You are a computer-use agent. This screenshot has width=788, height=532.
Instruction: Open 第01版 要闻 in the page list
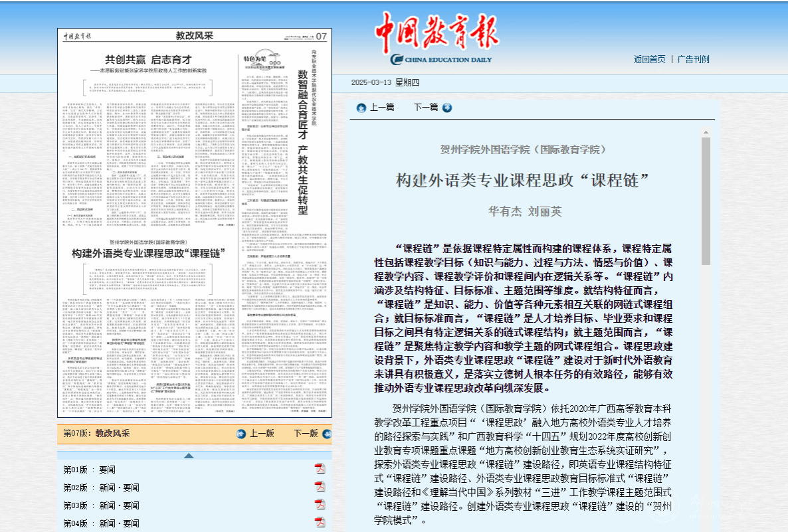(90, 470)
